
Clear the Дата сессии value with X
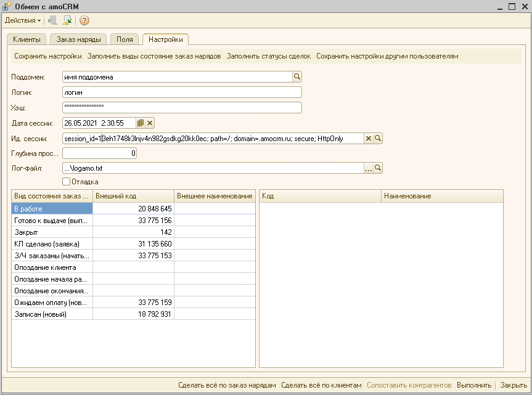[x=150, y=123]
